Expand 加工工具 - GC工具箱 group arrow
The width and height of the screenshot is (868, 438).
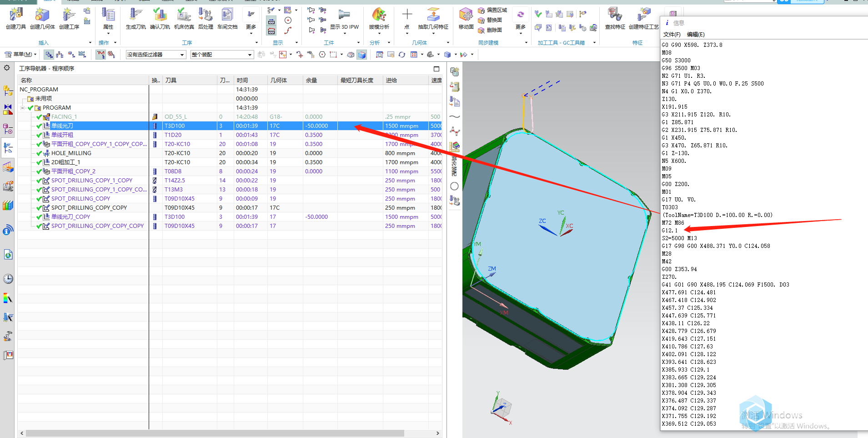pos(594,43)
